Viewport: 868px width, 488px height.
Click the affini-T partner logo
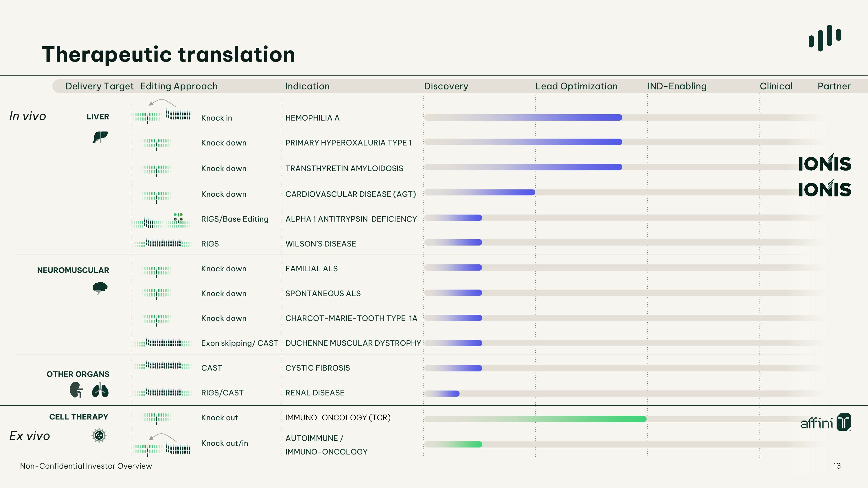(x=825, y=422)
